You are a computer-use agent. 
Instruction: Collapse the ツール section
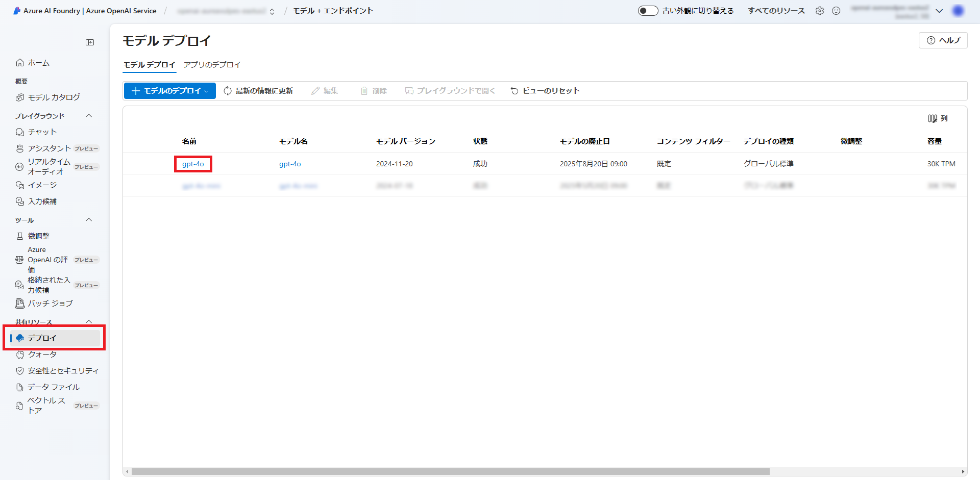coord(89,219)
